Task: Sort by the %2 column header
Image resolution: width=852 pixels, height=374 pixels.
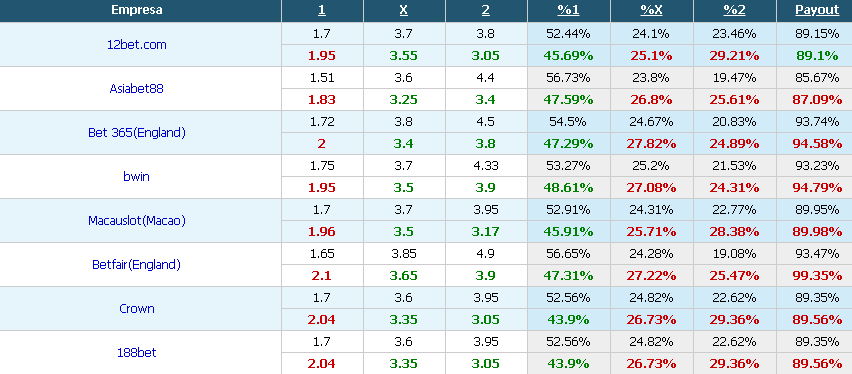Action: pyautogui.click(x=734, y=10)
